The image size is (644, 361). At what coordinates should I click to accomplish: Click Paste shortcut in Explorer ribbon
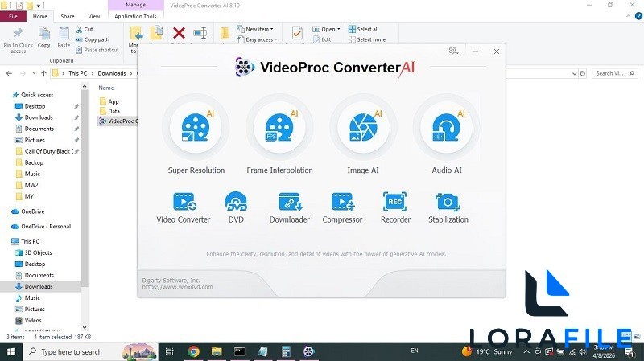pyautogui.click(x=97, y=50)
